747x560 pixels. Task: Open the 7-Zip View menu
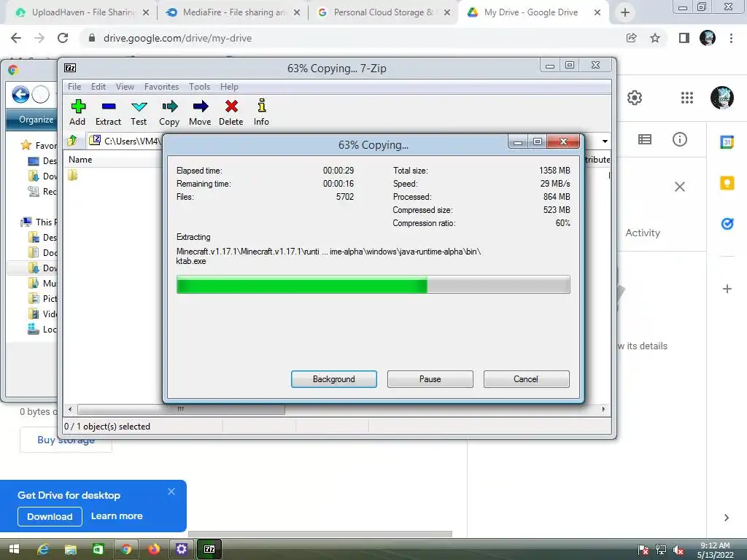(x=125, y=87)
